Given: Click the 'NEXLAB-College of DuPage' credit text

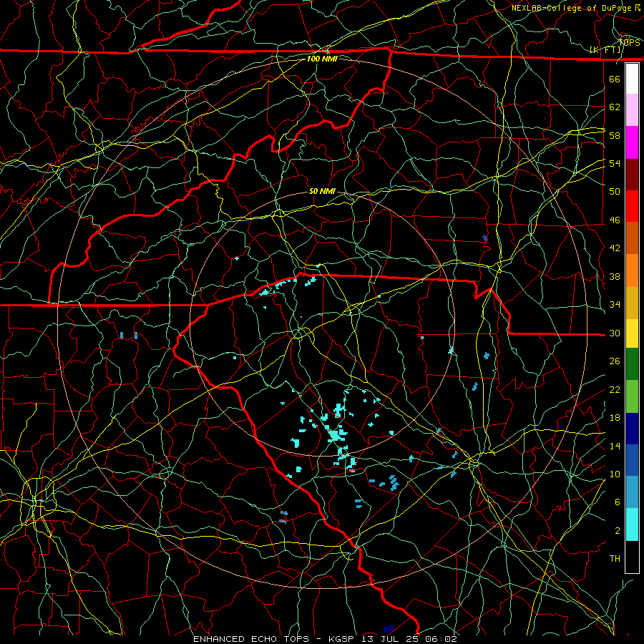Looking at the screenshot, I should tap(572, 8).
